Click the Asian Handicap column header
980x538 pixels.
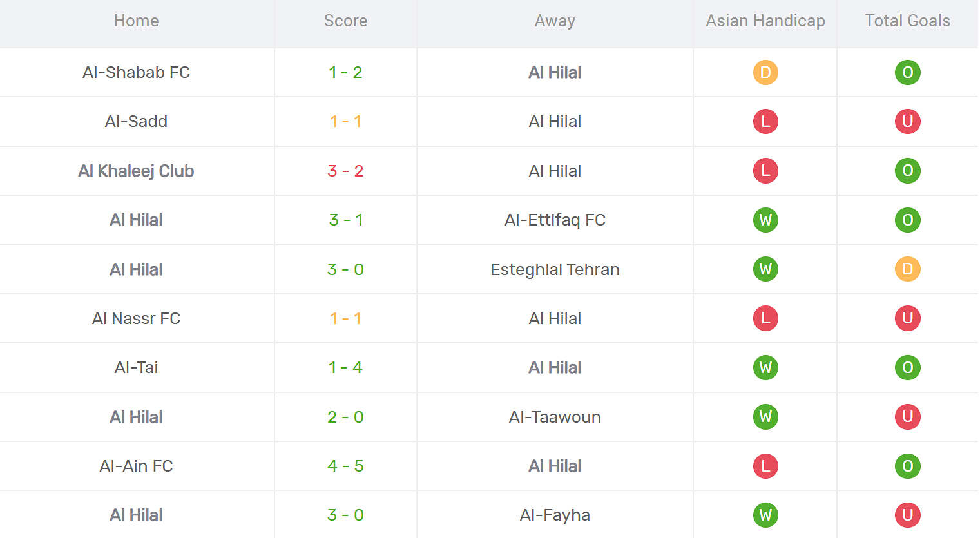pos(765,21)
